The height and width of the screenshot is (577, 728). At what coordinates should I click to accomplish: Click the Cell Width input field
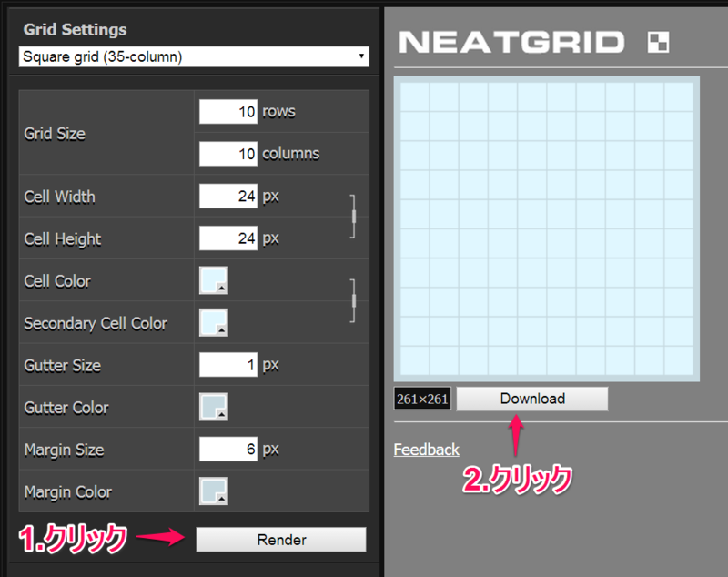click(228, 196)
